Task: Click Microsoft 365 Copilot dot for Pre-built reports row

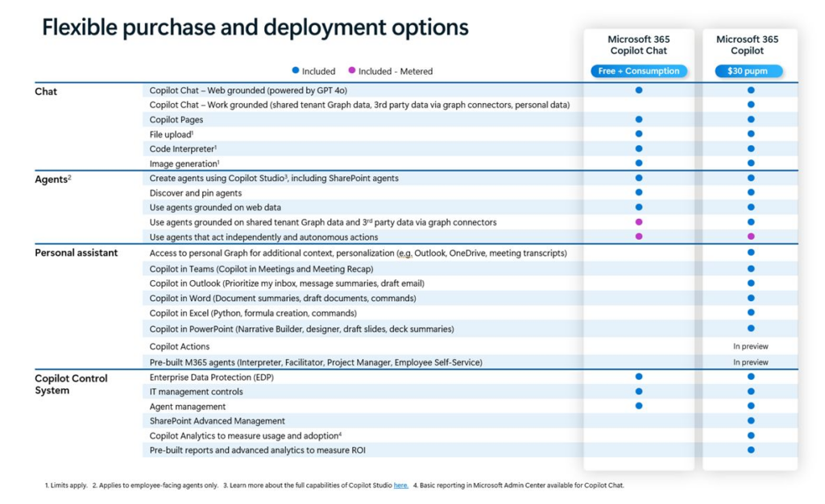Action: (x=751, y=450)
